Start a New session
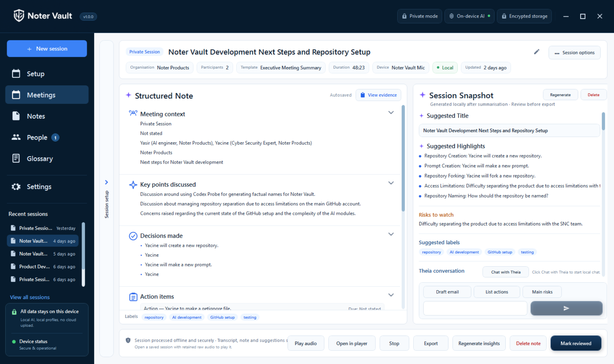 (x=47, y=49)
